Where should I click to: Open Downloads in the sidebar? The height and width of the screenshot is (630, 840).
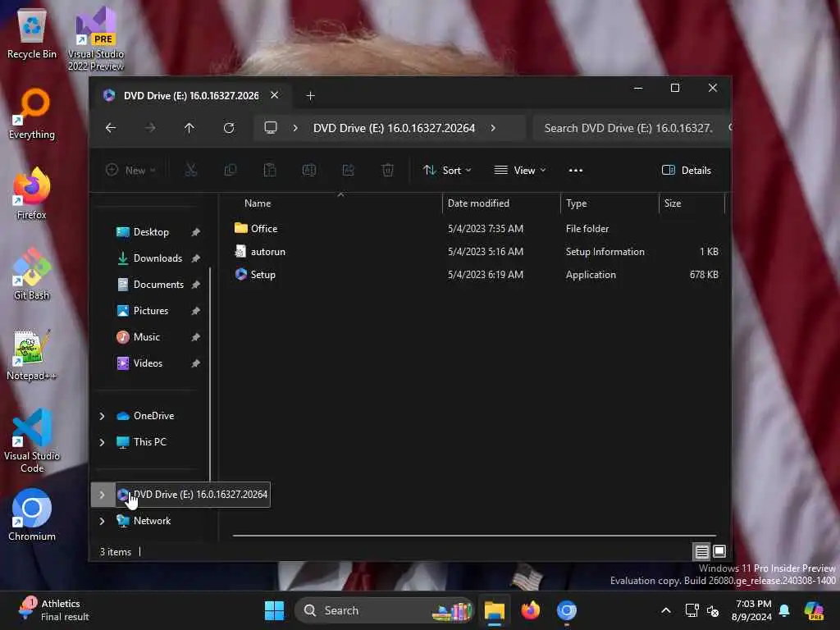pos(157,258)
